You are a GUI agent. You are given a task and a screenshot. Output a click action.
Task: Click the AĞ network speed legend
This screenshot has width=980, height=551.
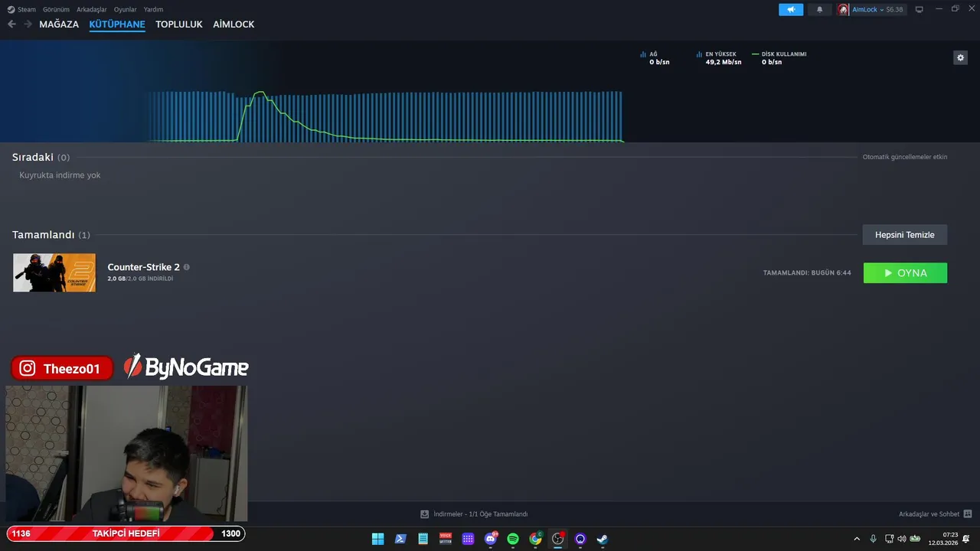pyautogui.click(x=655, y=58)
